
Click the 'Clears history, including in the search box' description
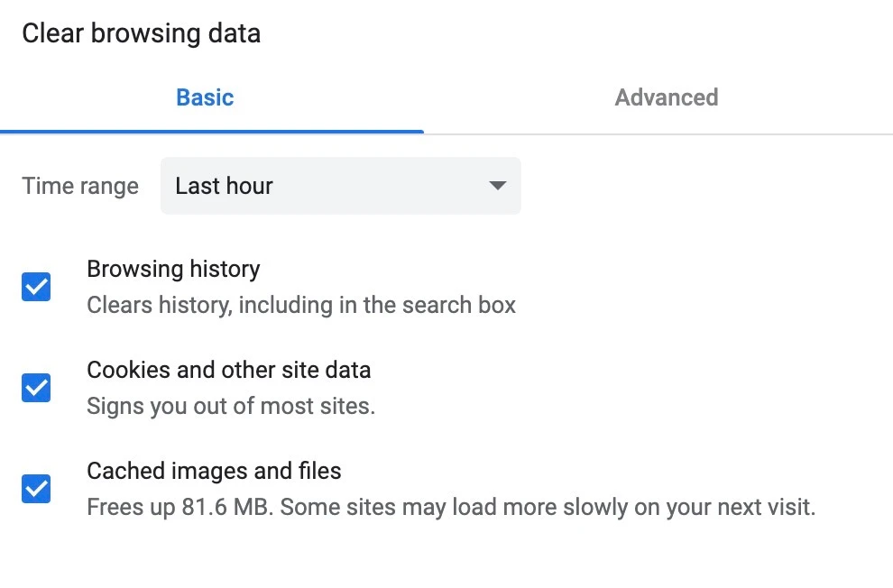pyautogui.click(x=301, y=306)
